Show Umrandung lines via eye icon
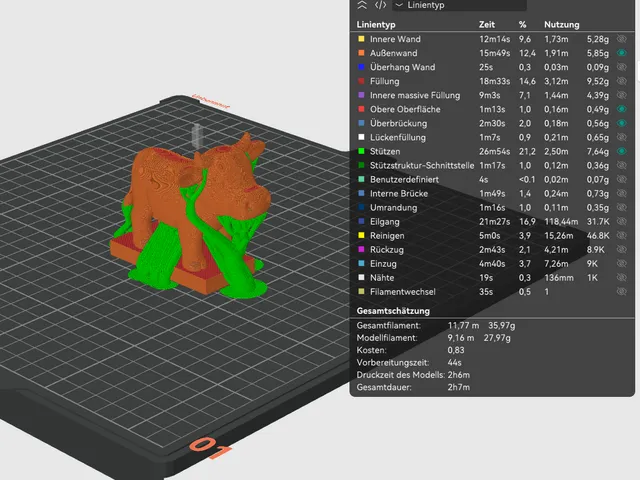640x480 pixels. tap(621, 207)
